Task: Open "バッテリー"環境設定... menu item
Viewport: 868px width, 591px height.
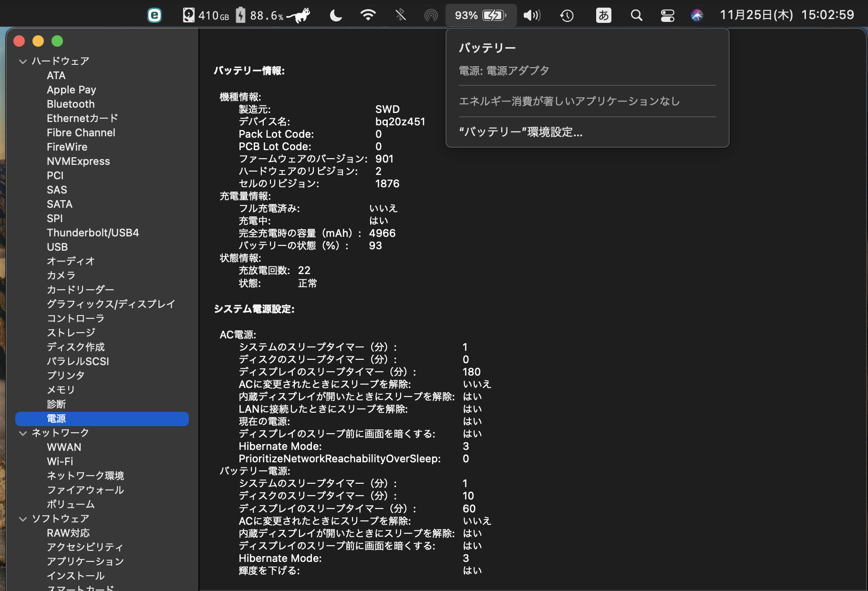Action: coord(520,132)
